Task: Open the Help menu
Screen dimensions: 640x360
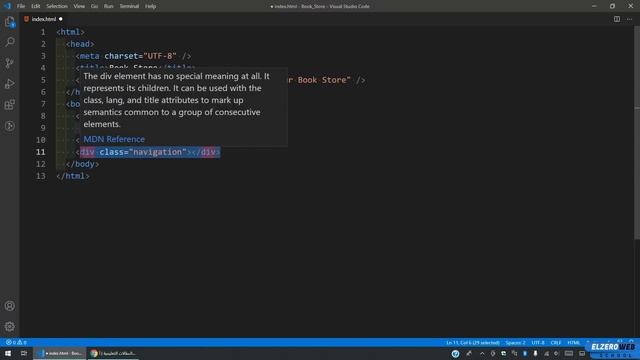Action: pos(151,6)
